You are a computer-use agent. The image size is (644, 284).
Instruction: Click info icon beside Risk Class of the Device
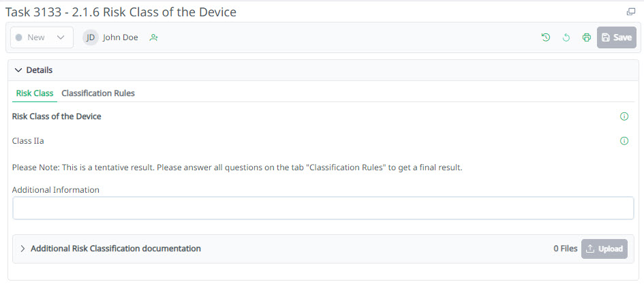pos(624,116)
